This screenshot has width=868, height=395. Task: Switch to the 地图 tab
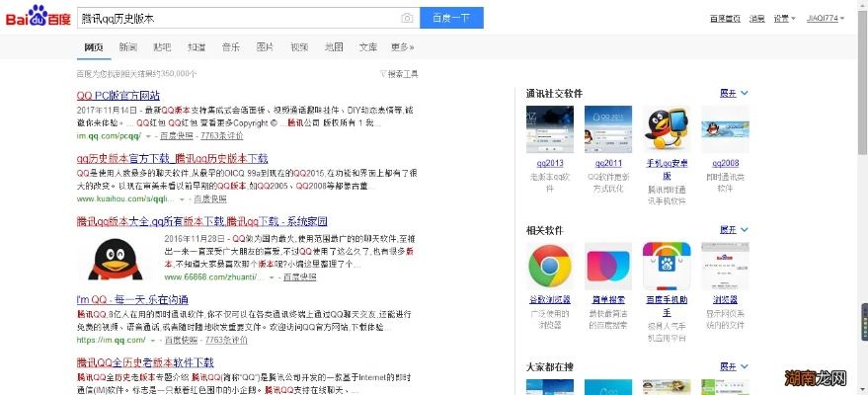[334, 47]
